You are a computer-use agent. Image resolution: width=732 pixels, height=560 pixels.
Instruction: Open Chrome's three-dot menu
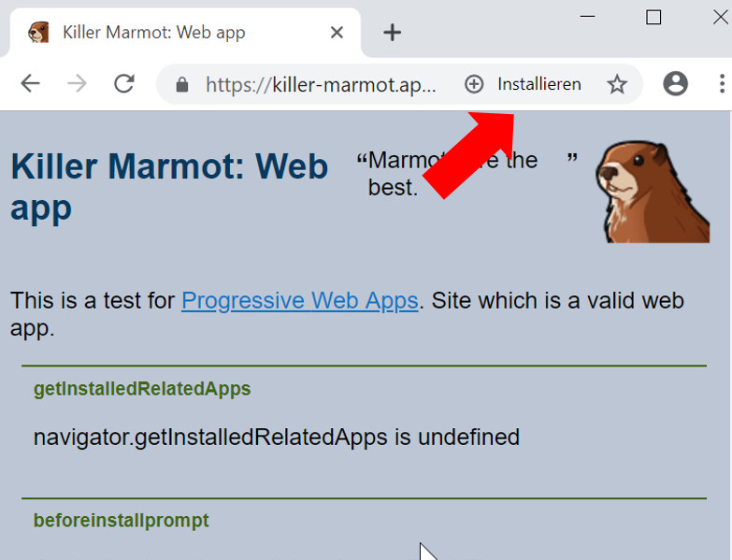coord(722,84)
